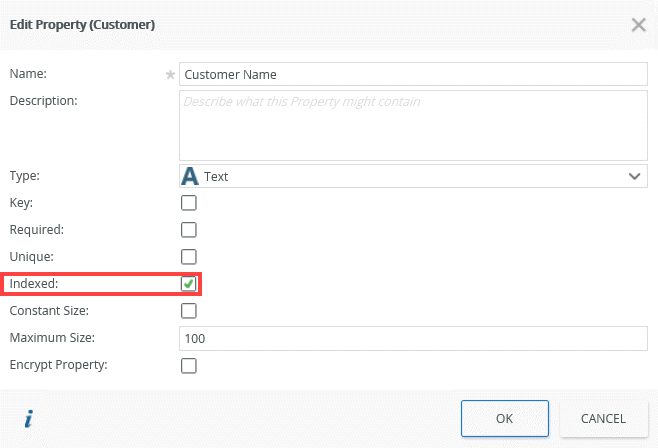Image resolution: width=658 pixels, height=448 pixels.
Task: Enable the Encrypt Property checkbox
Action: [188, 365]
